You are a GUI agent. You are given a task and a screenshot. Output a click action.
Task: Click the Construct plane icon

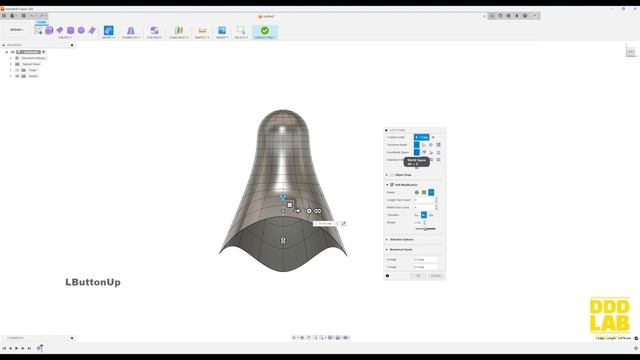click(179, 30)
